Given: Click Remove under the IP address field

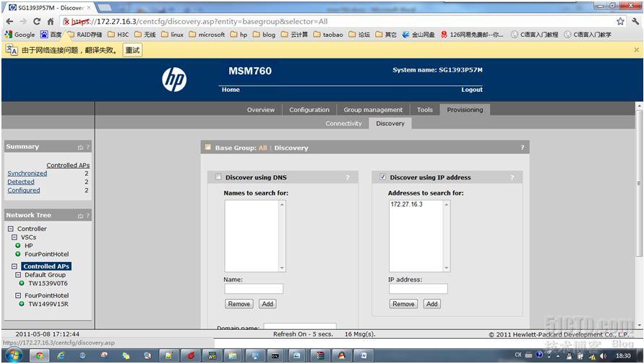Looking at the screenshot, I should click(x=403, y=304).
